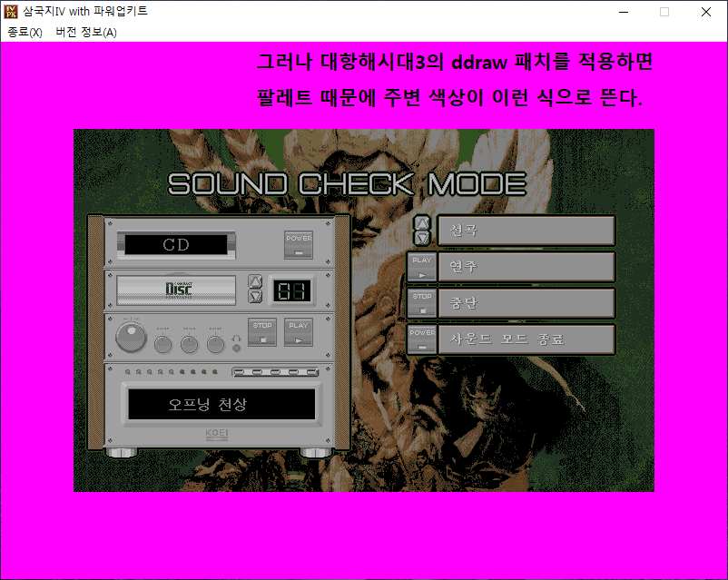The width and height of the screenshot is (728, 580).
Task: Click small knob nearest headphone jack
Action: coord(215,345)
